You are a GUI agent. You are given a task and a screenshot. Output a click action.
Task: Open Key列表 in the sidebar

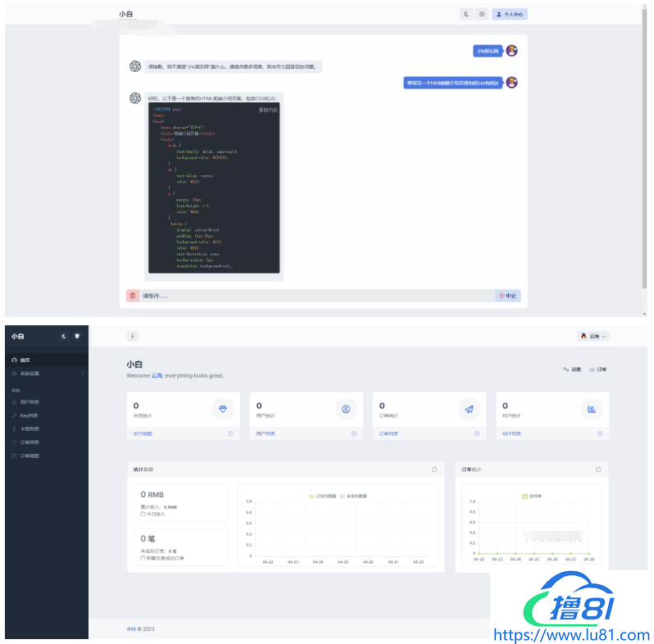coord(29,415)
